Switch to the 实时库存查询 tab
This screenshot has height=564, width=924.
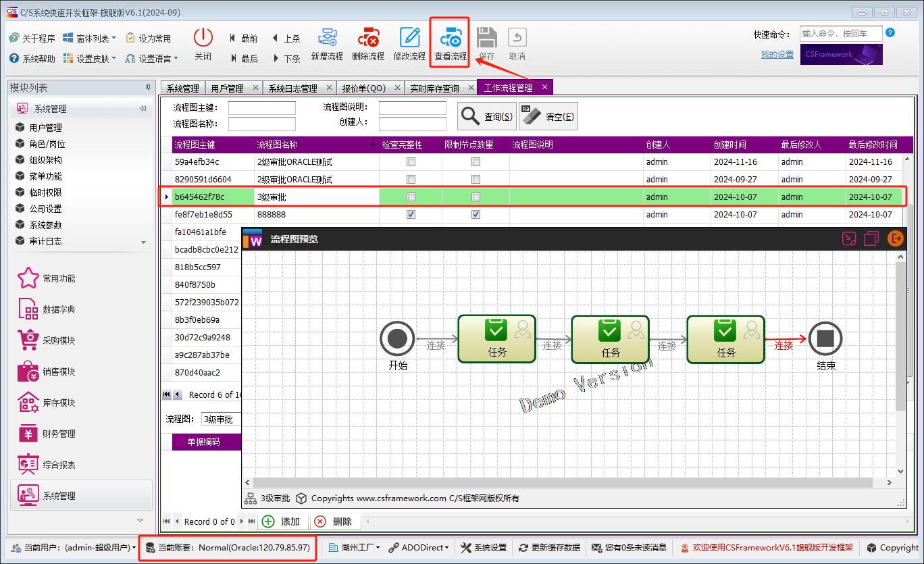click(434, 88)
